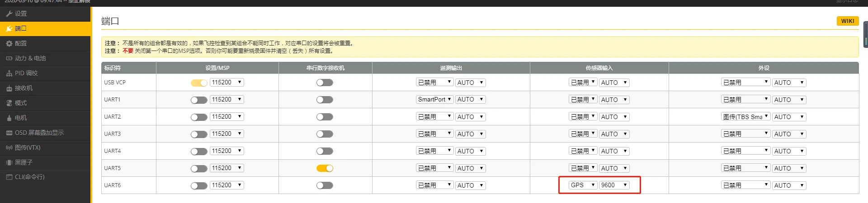Click the motor icon beside 电机
The height and width of the screenshot is (203, 868).
[9, 118]
